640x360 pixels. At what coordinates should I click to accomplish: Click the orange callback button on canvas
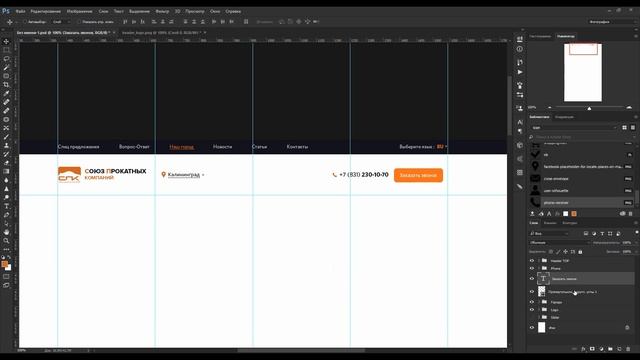tap(418, 175)
